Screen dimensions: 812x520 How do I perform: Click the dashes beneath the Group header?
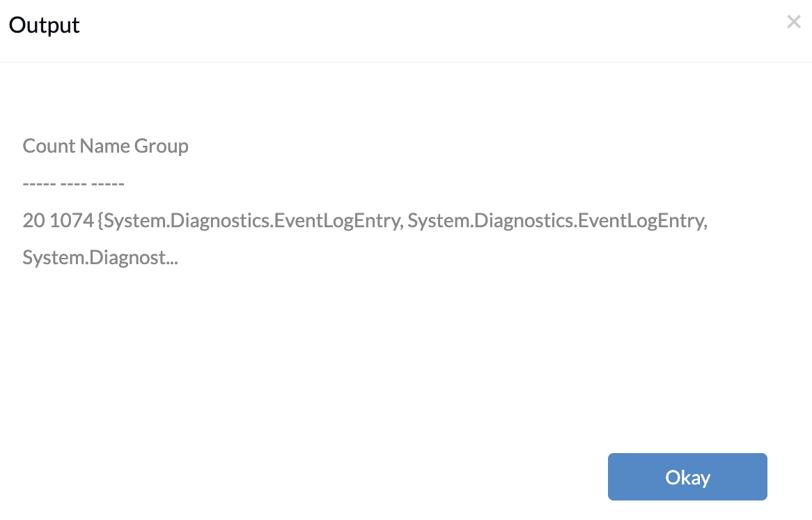[x=108, y=183]
